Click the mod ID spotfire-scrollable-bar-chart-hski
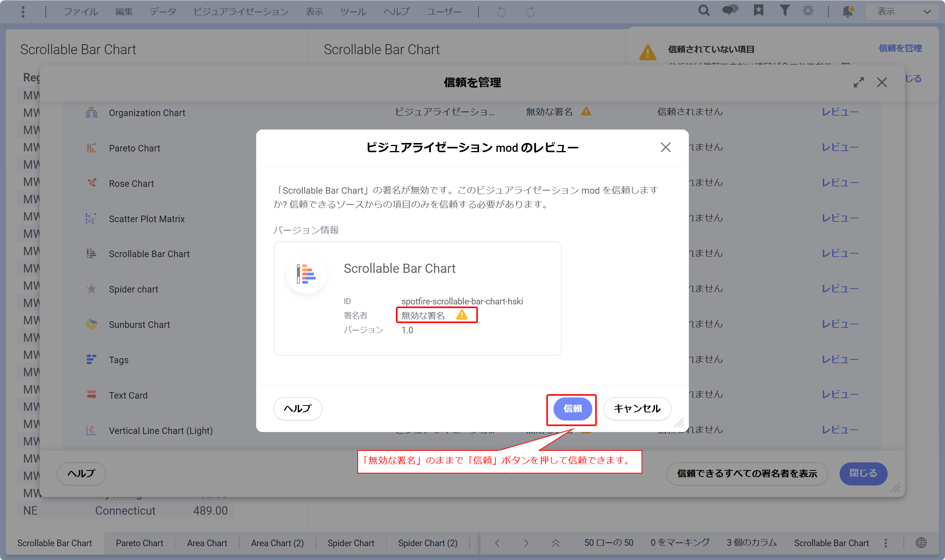 pyautogui.click(x=462, y=301)
